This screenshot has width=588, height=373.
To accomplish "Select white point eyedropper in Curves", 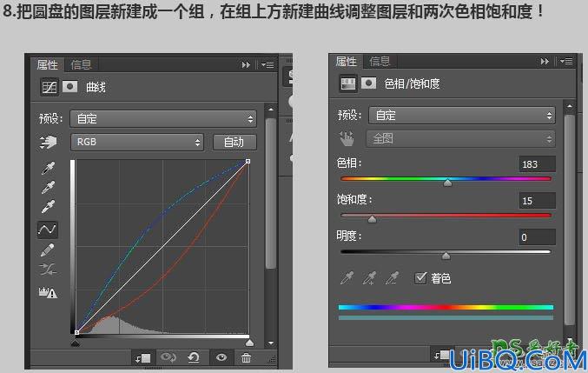I will point(48,206).
